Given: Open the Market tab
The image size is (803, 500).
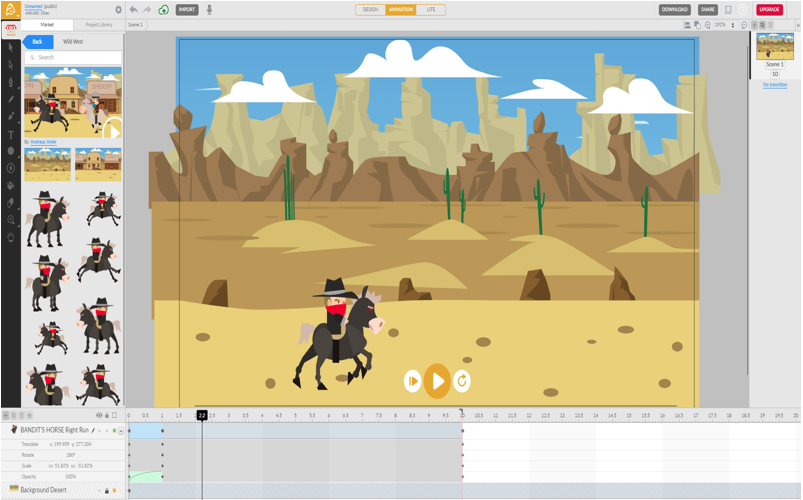Looking at the screenshot, I should click(47, 25).
